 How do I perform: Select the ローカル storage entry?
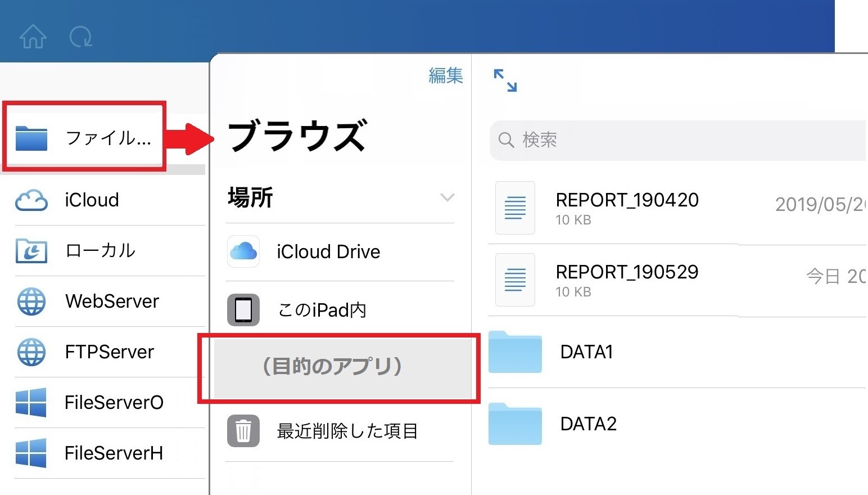pyautogui.click(x=100, y=251)
